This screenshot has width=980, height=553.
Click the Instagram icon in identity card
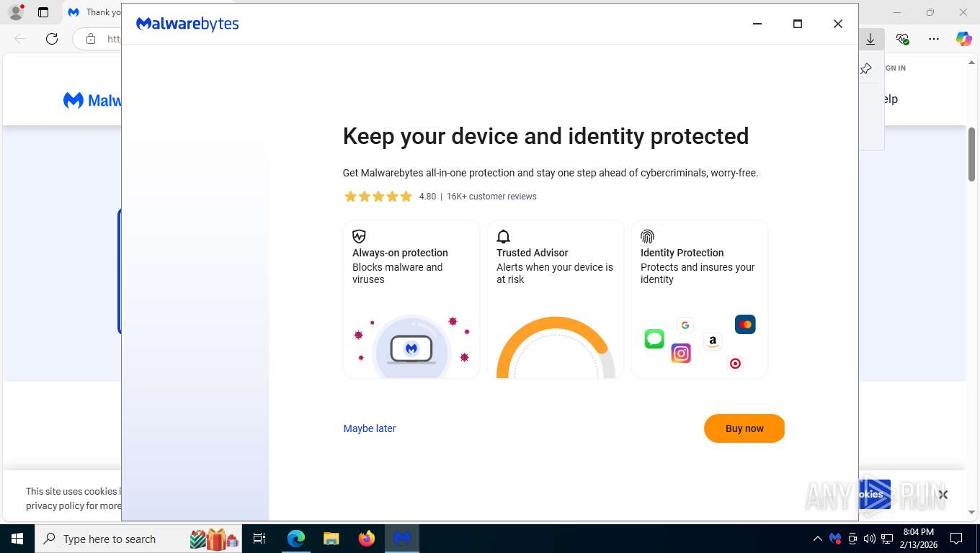(681, 353)
